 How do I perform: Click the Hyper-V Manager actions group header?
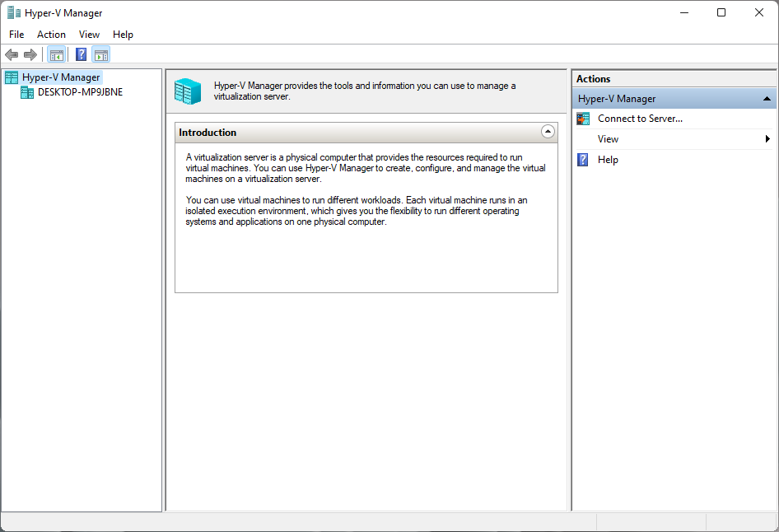(x=674, y=99)
